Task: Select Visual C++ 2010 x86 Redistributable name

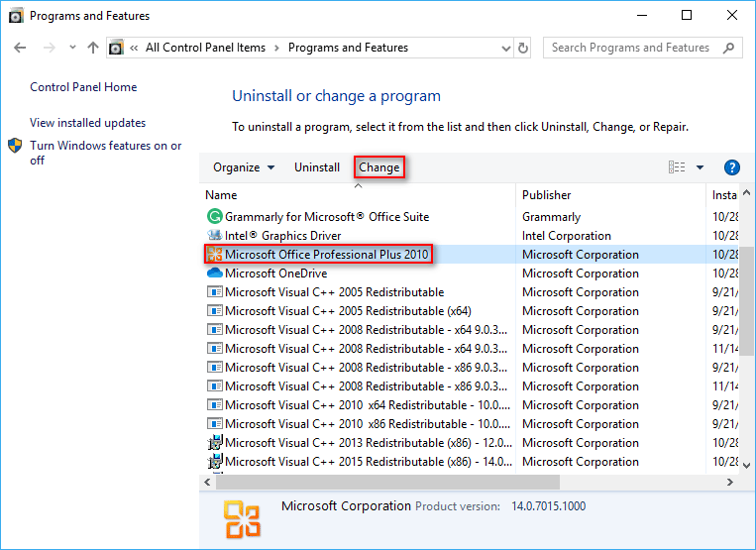Action: 368,424
